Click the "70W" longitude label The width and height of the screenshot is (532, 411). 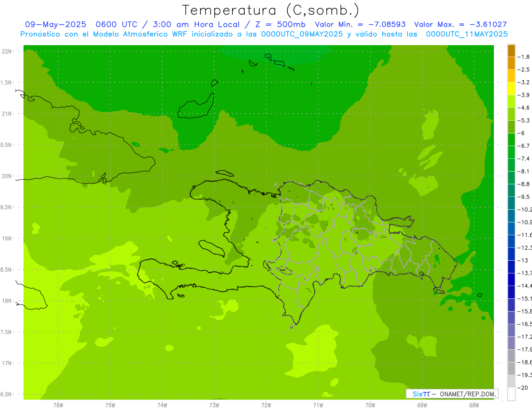click(370, 405)
